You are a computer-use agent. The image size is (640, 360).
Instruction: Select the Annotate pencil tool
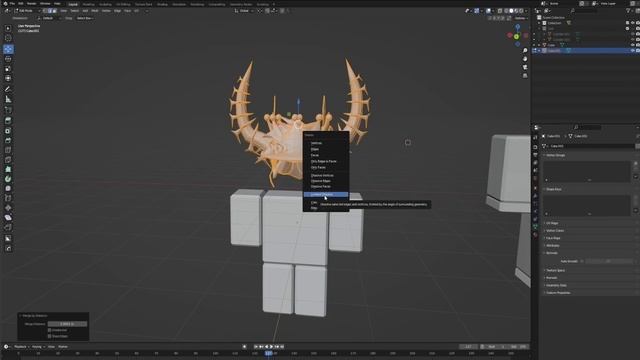[x=8, y=89]
